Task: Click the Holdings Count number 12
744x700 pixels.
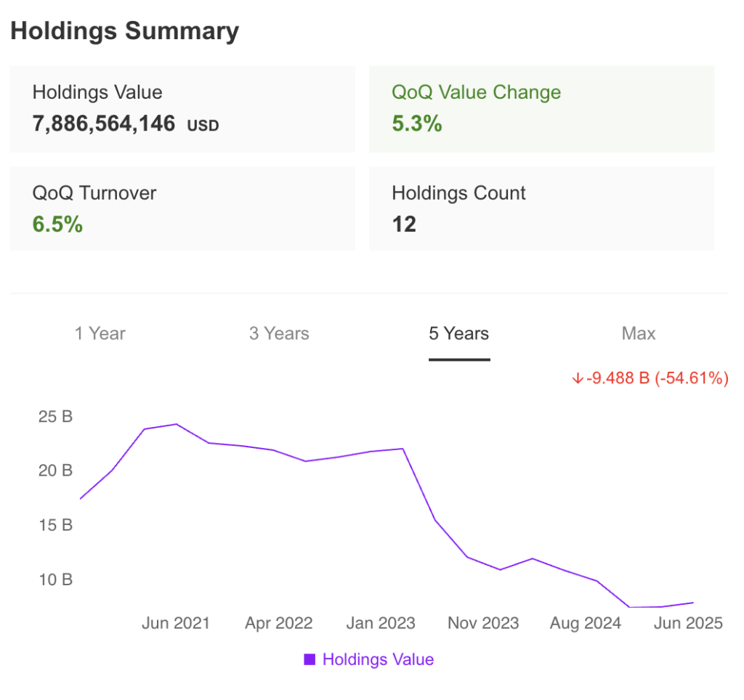Action: (404, 224)
